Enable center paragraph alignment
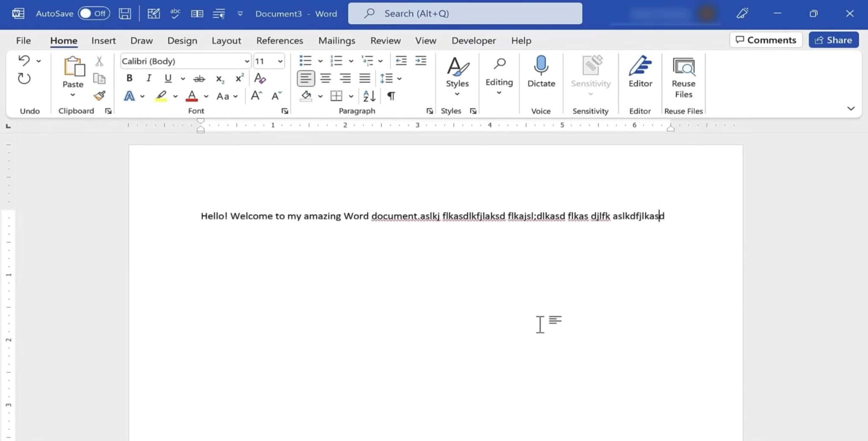 click(325, 78)
